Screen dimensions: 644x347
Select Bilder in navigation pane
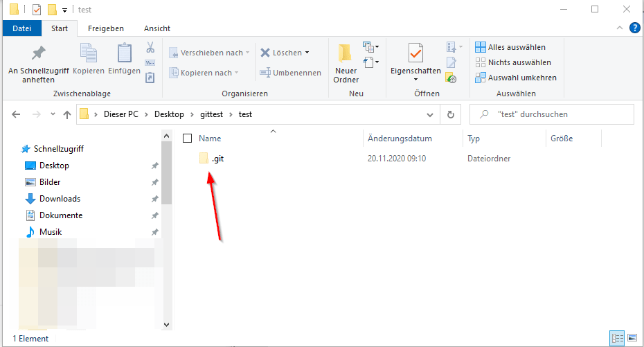(50, 182)
